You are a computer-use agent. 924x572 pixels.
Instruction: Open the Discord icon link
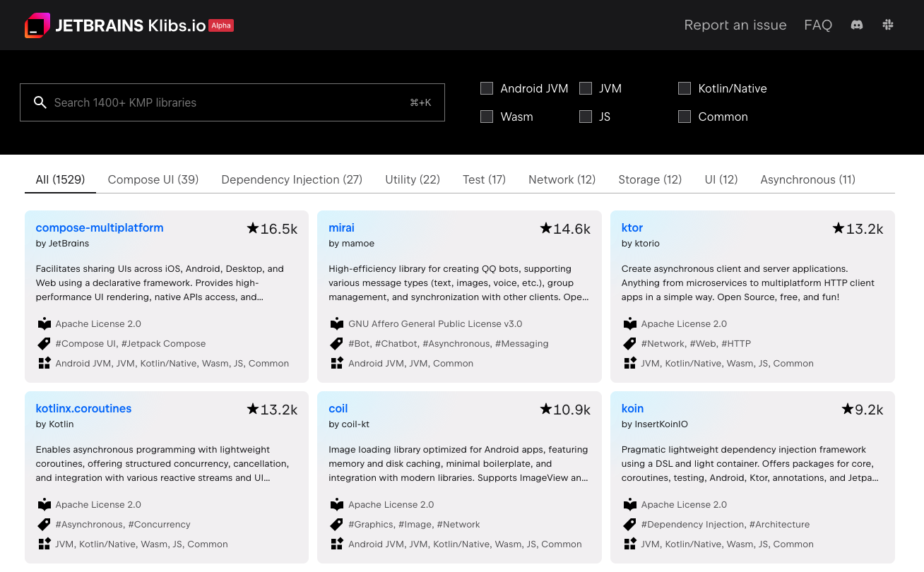coord(857,25)
